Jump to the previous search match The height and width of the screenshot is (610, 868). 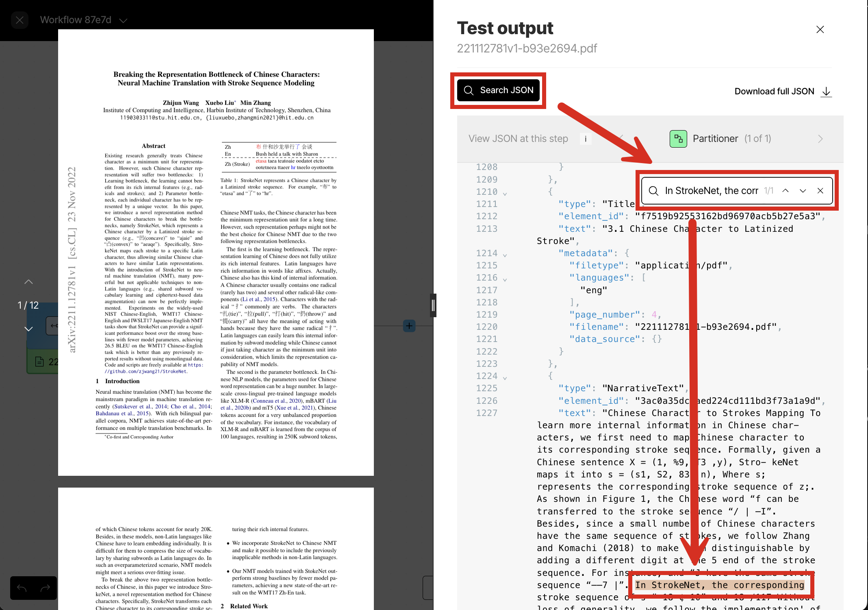tap(786, 190)
